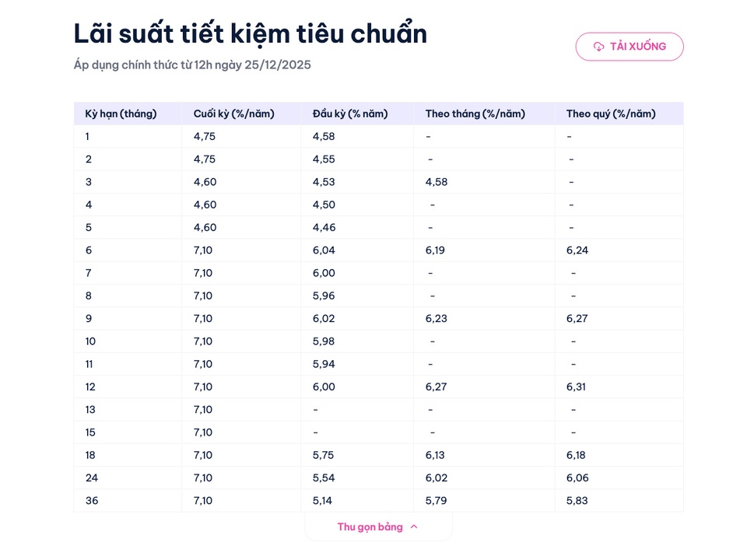The image size is (747, 560).
Task: Collapse table via chevron up arrow
Action: tap(414, 527)
